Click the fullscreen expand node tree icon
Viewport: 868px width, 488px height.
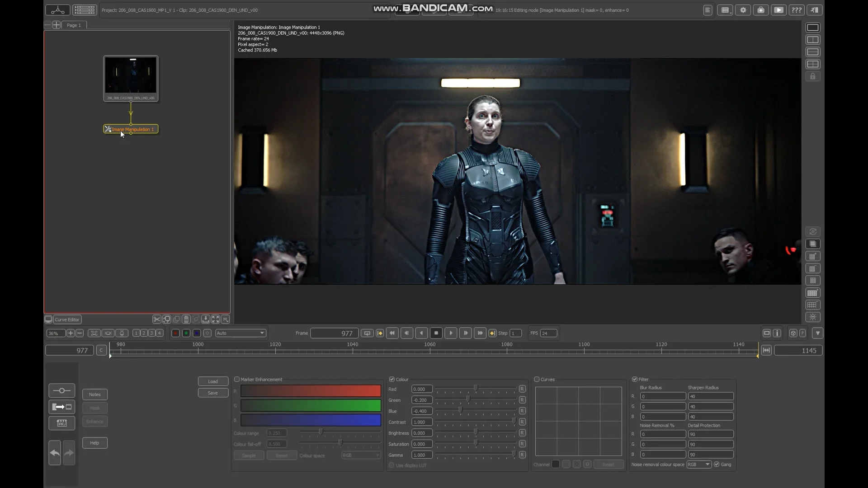point(216,319)
